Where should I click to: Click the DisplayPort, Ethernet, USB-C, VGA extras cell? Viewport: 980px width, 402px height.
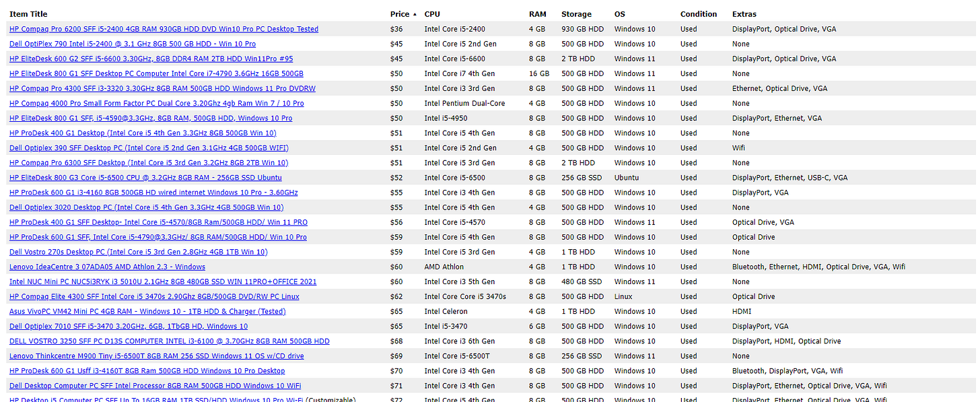coord(790,178)
